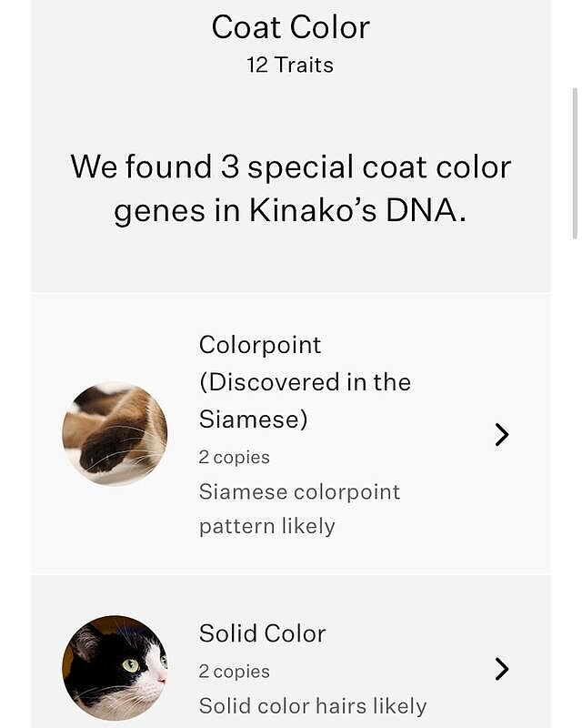Open the black-and-white cat photo

pyautogui.click(x=115, y=669)
